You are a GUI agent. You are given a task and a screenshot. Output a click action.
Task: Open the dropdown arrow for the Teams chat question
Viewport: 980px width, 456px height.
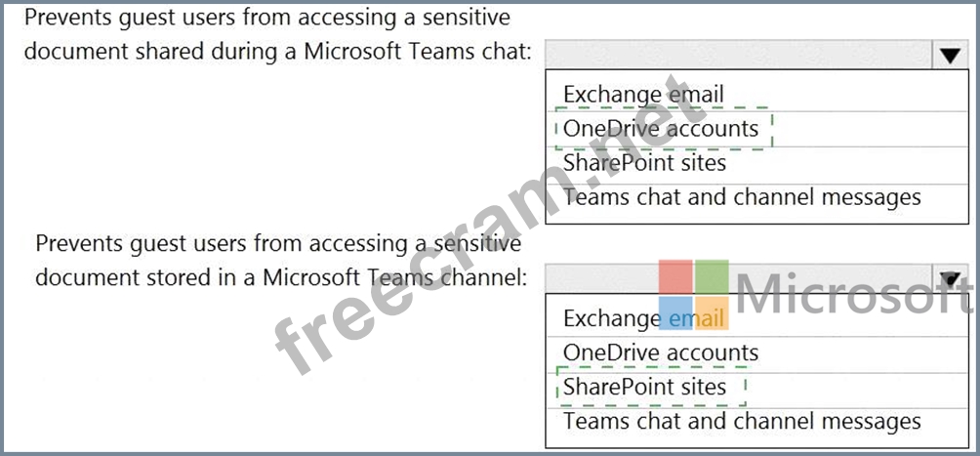pyautogui.click(x=950, y=56)
